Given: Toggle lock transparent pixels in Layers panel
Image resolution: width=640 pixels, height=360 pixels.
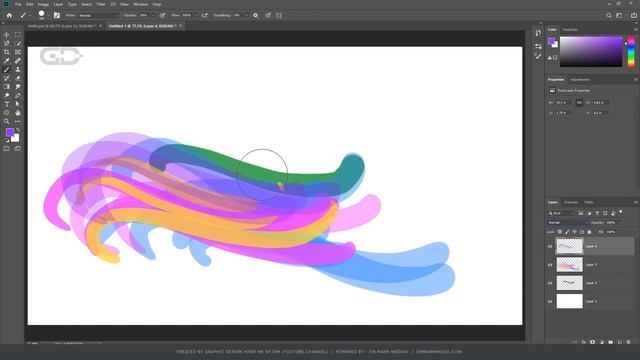Looking at the screenshot, I should tap(560, 231).
